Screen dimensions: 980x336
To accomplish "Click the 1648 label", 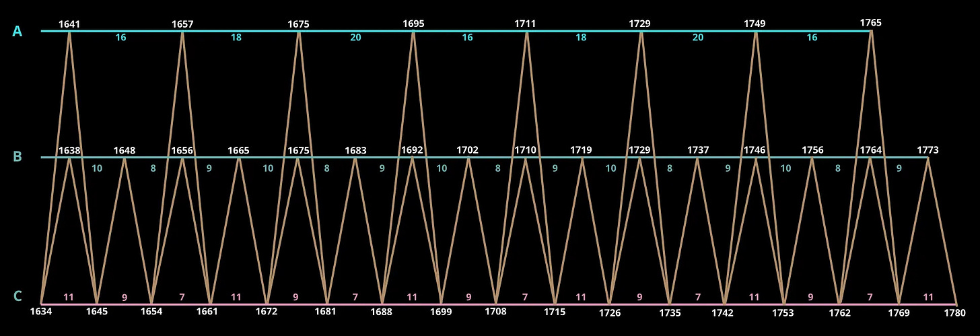I will [x=125, y=150].
